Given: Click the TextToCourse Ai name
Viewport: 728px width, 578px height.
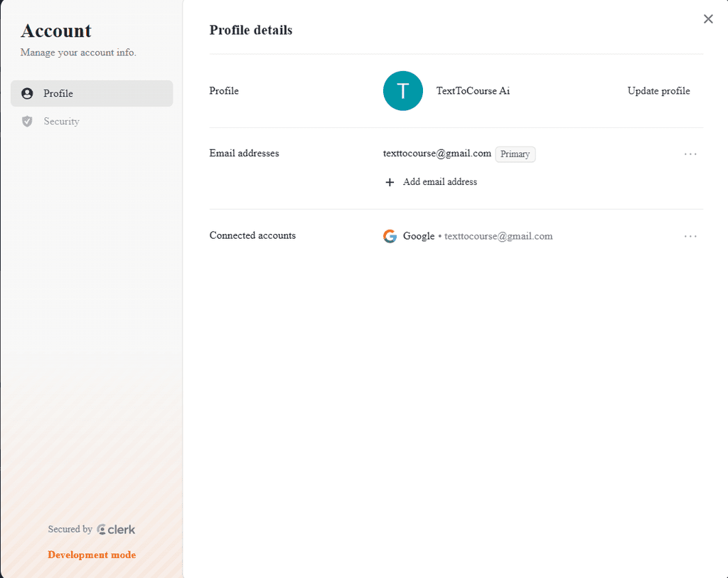Looking at the screenshot, I should click(x=473, y=91).
